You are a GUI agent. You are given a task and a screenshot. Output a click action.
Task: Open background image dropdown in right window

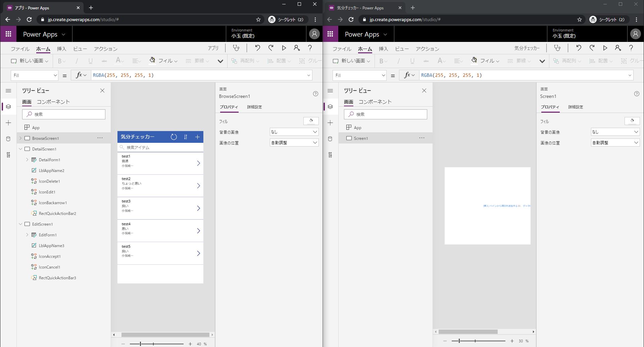(x=615, y=132)
